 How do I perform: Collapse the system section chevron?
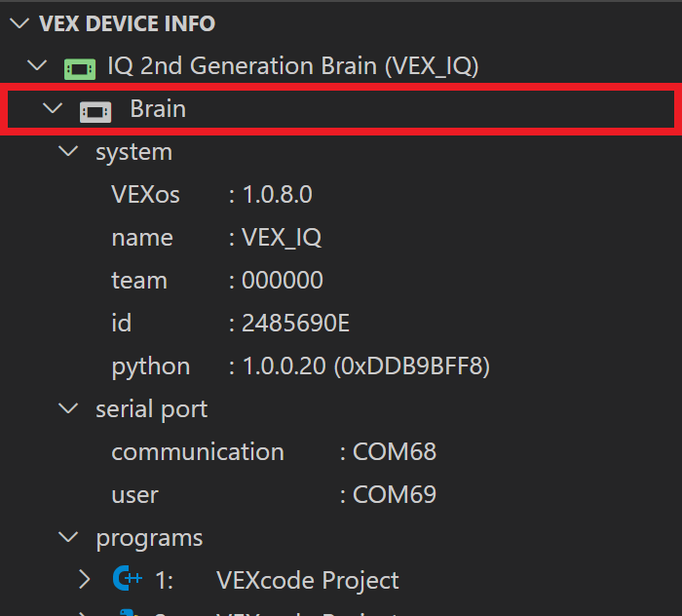68,152
